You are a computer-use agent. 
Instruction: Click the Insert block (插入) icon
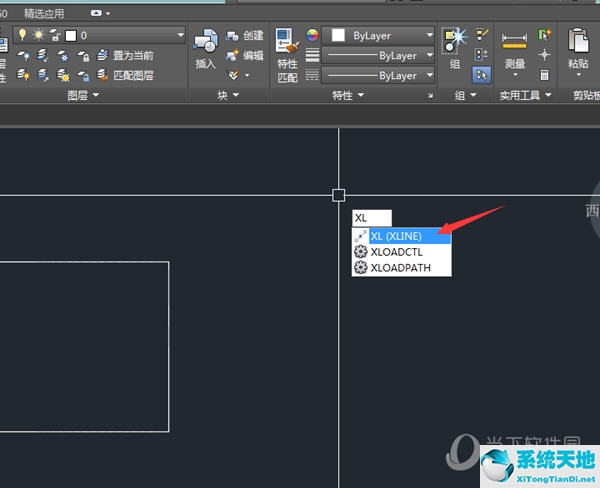coord(205,47)
